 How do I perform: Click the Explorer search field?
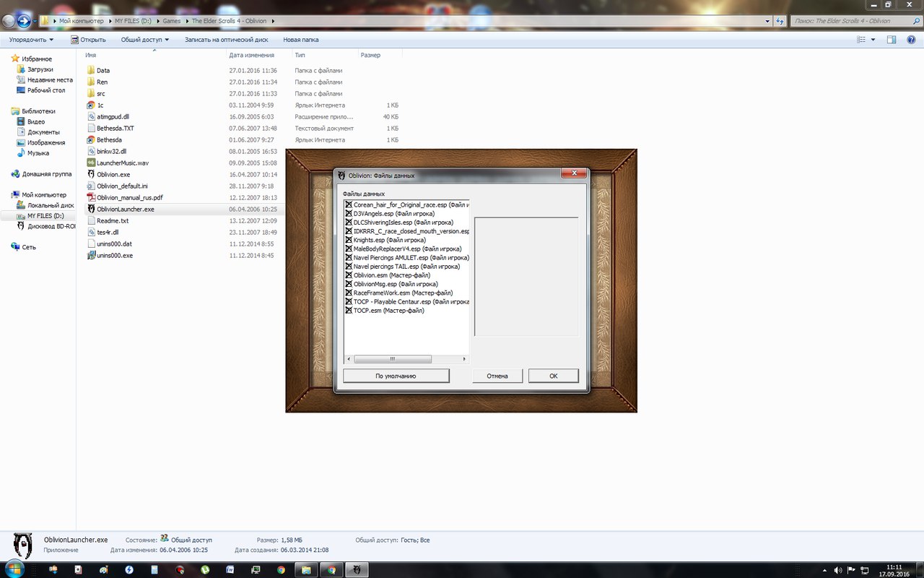(854, 21)
